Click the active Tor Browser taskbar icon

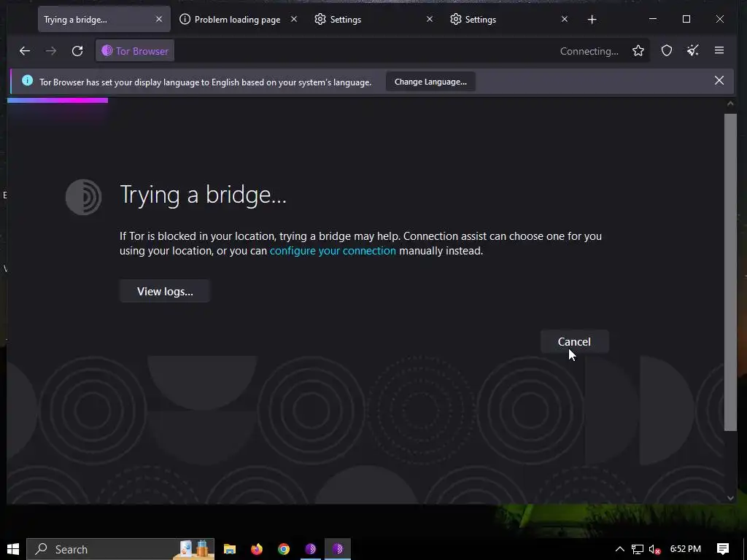tap(338, 549)
